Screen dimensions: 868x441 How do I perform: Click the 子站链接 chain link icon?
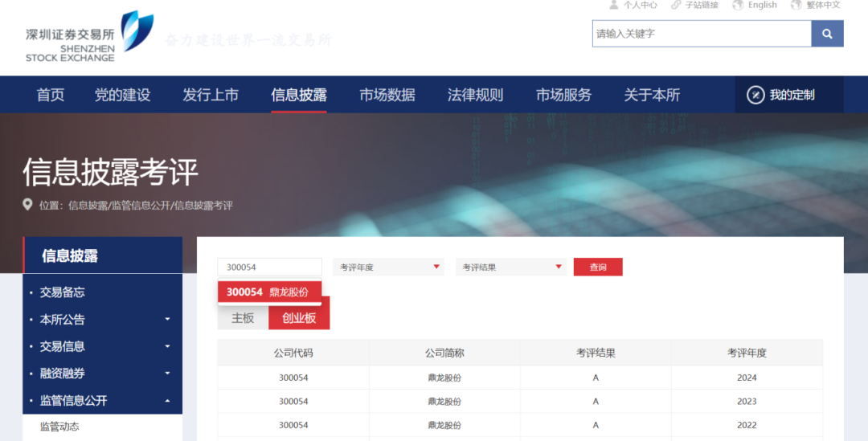click(676, 5)
